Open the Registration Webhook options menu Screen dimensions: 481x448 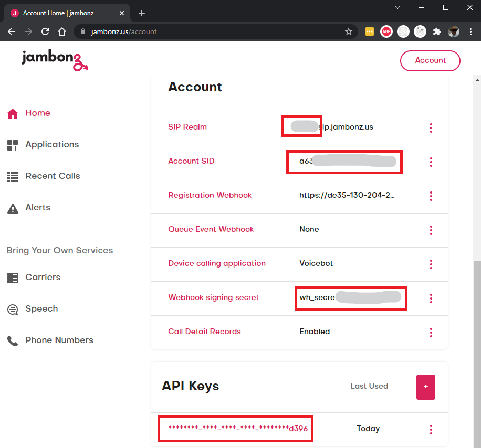click(x=431, y=196)
